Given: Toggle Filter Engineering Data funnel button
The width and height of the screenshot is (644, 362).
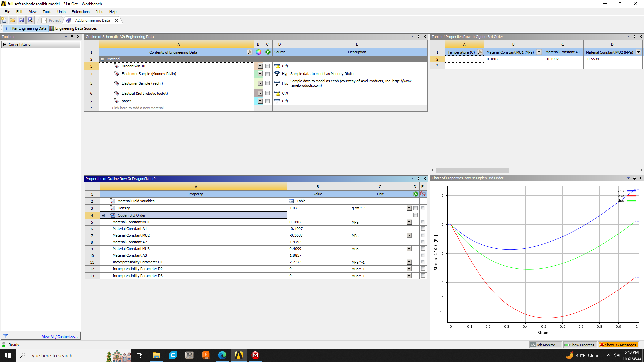Looking at the screenshot, I should coord(25,28).
